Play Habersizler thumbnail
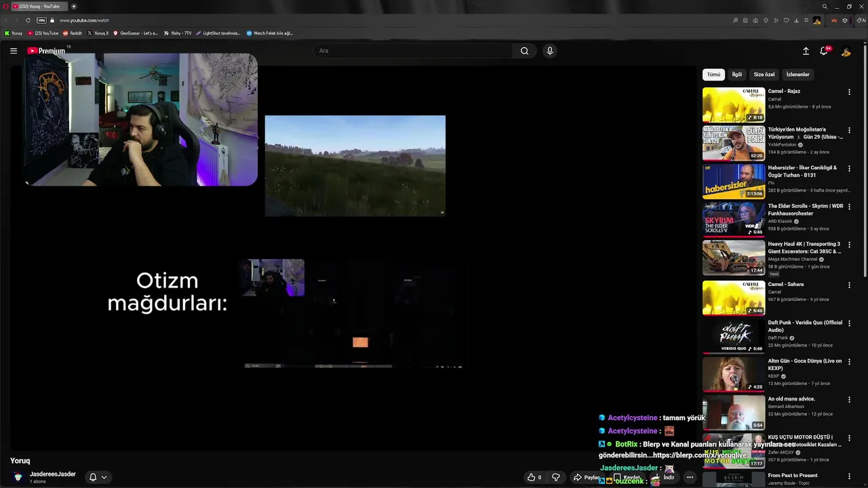Image resolution: width=868 pixels, height=488 pixels. pos(734,181)
